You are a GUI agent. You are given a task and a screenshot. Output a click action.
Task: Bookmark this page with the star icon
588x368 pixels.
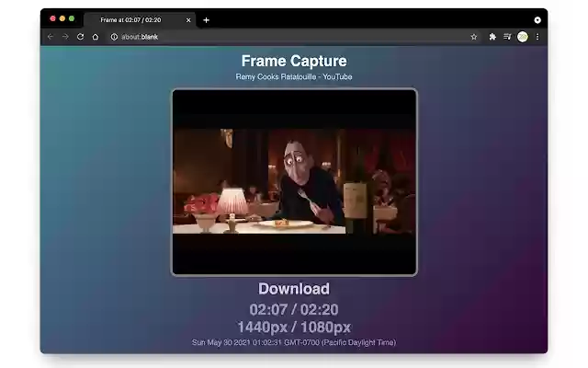pyautogui.click(x=474, y=37)
